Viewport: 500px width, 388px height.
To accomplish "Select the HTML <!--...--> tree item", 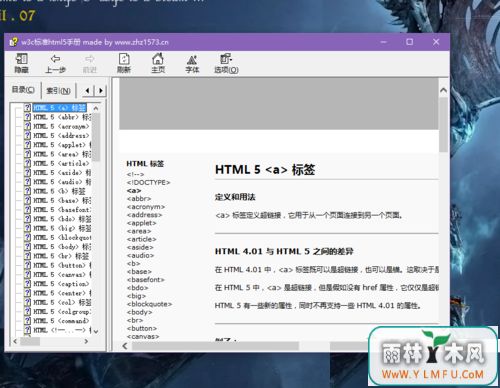I will [62, 330].
